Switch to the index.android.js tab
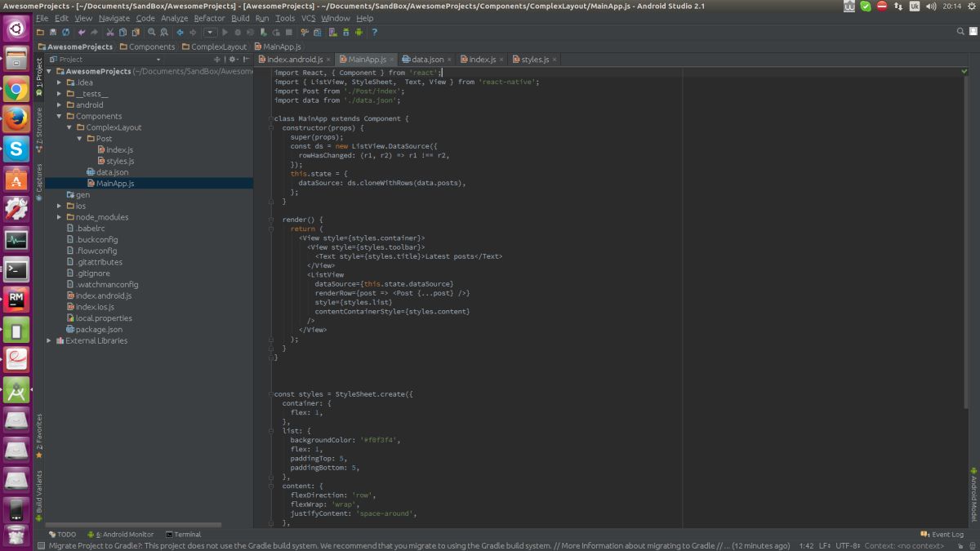This screenshot has height=551, width=980. tap(292, 60)
